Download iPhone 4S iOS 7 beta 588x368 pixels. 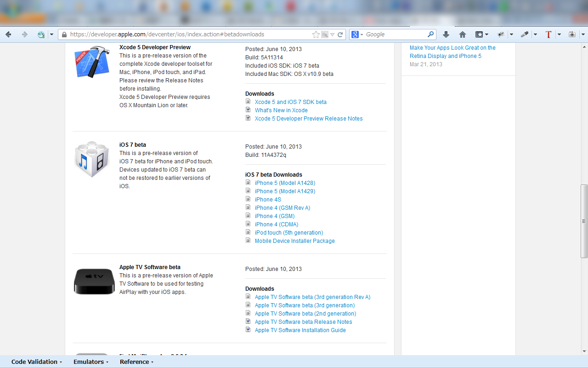click(x=268, y=200)
